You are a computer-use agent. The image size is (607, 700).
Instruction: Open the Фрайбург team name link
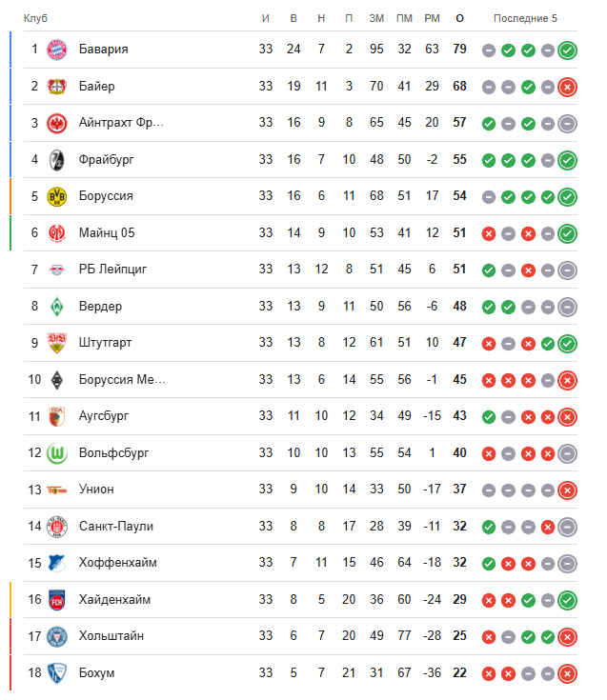[107, 159]
